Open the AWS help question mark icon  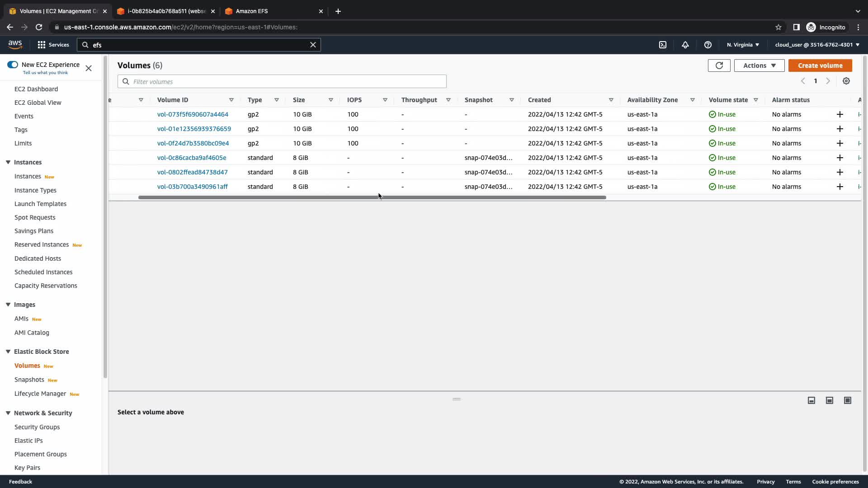coord(708,45)
